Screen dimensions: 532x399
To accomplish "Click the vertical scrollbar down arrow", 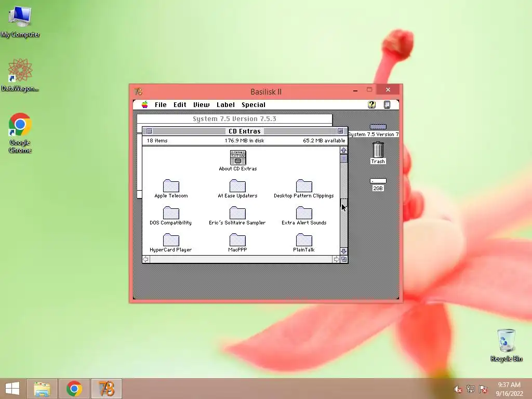I will (344, 251).
